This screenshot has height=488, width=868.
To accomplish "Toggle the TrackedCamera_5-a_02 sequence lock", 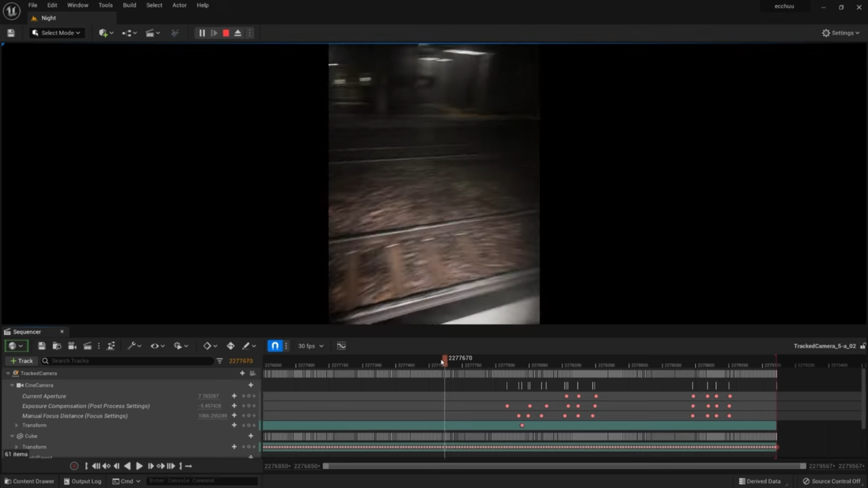I will 863,346.
